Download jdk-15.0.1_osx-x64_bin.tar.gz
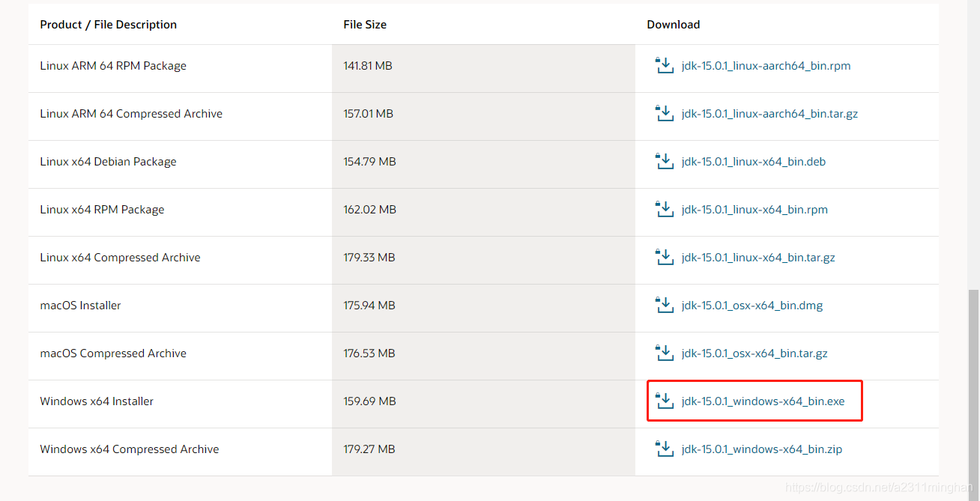 coord(754,353)
